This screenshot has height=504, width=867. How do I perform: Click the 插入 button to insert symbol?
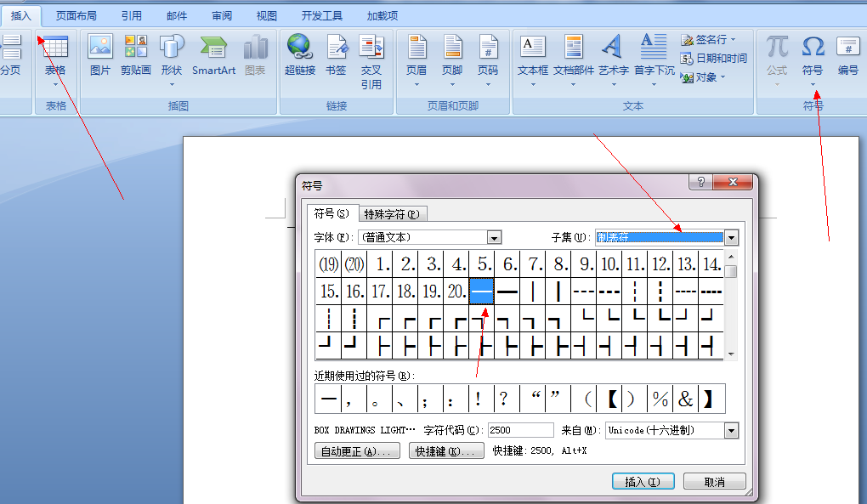point(643,480)
